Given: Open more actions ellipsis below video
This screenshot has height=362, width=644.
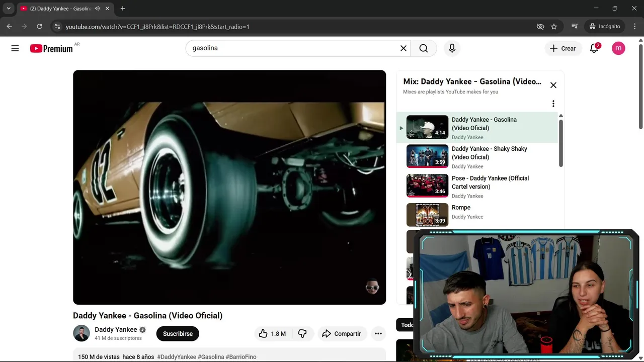Looking at the screenshot, I should [378, 333].
